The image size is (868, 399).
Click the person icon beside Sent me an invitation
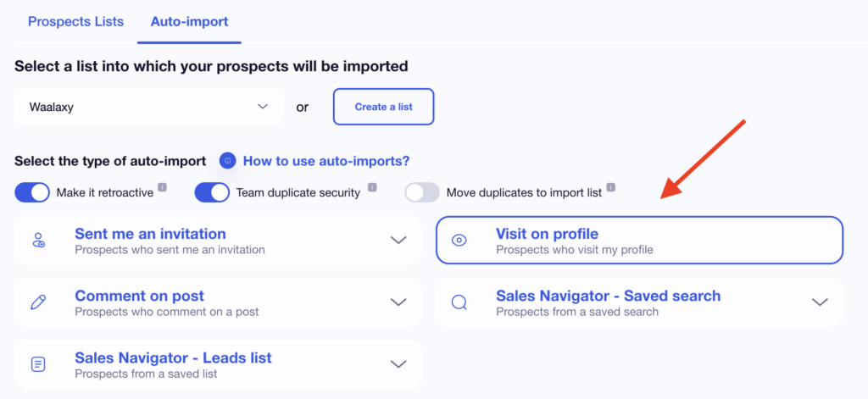tap(37, 241)
